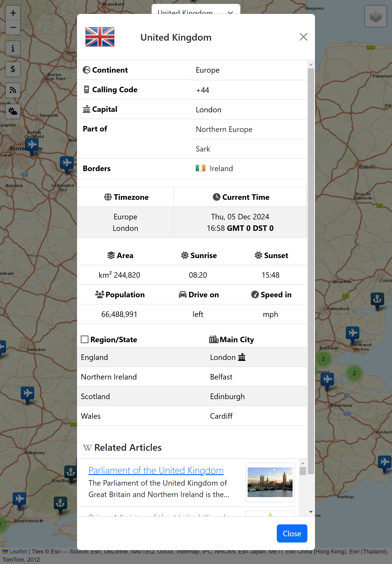This screenshot has height=564, width=392.
Task: Open Parliament of the United Kingdom article
Action: click(x=156, y=470)
